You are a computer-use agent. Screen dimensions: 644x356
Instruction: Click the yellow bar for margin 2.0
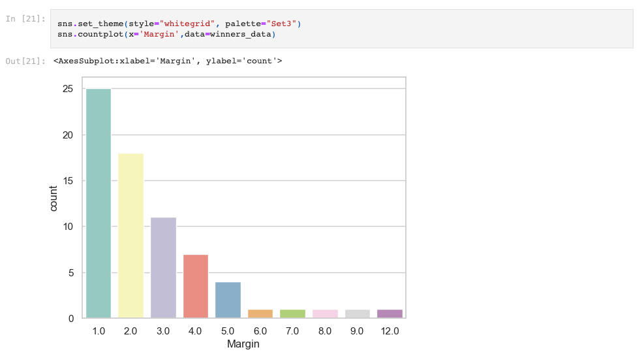pyautogui.click(x=130, y=236)
